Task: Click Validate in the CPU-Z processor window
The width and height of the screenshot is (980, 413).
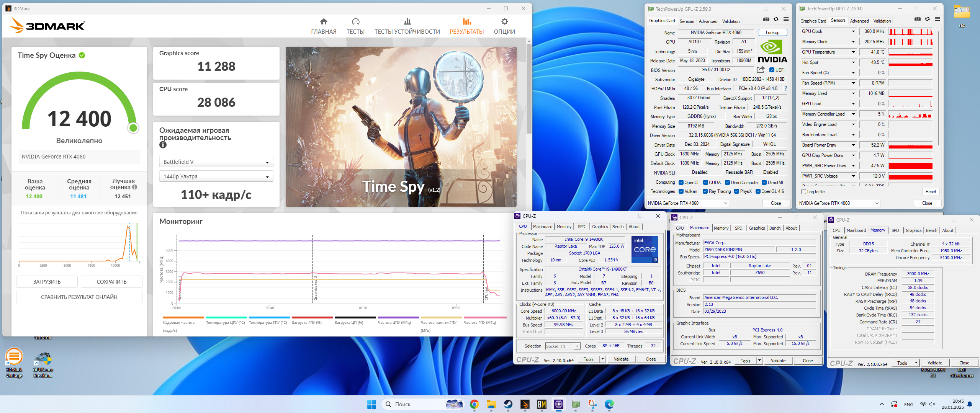Action: tap(621, 359)
